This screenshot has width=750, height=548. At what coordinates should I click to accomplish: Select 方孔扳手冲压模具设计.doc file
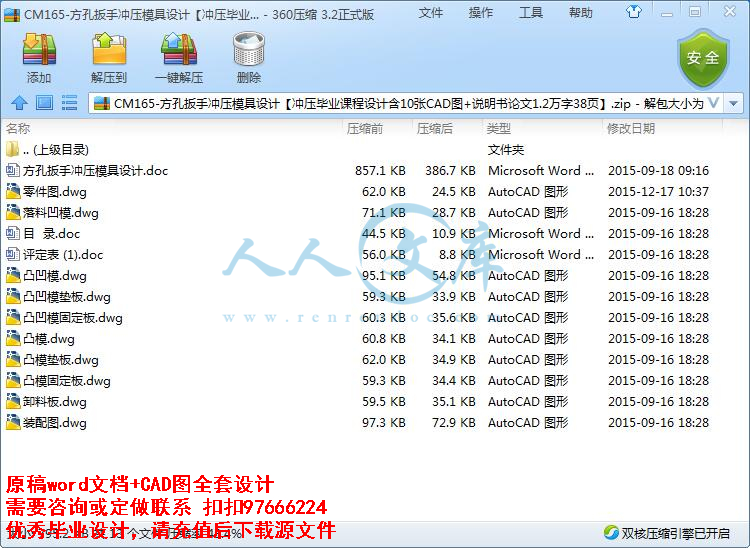pos(359,171)
